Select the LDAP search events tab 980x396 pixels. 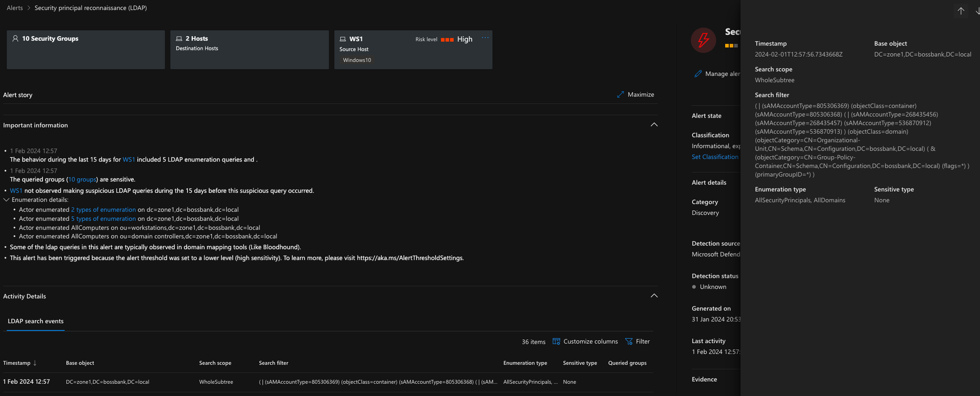(36, 321)
